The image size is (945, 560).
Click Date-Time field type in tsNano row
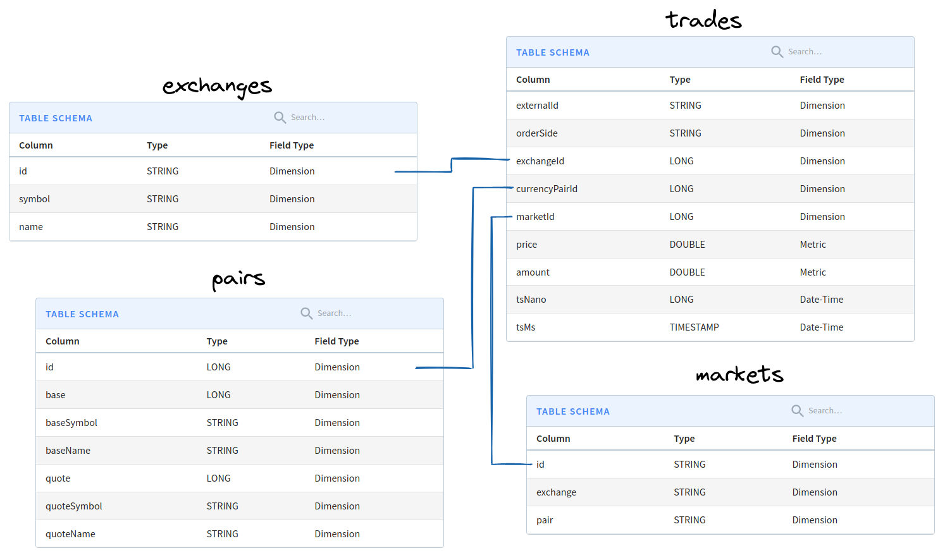tap(822, 300)
